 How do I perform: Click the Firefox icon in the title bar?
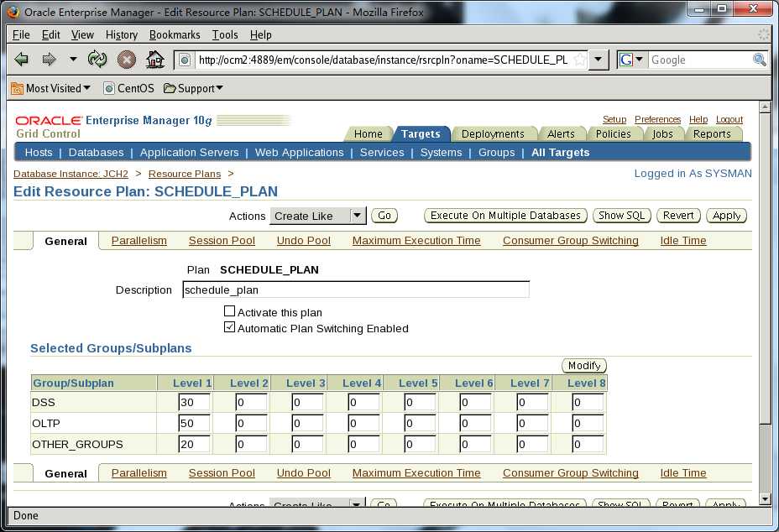tap(13, 12)
